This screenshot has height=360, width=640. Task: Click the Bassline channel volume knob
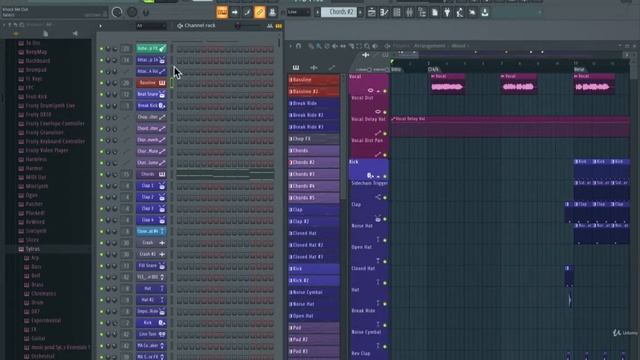(x=115, y=83)
